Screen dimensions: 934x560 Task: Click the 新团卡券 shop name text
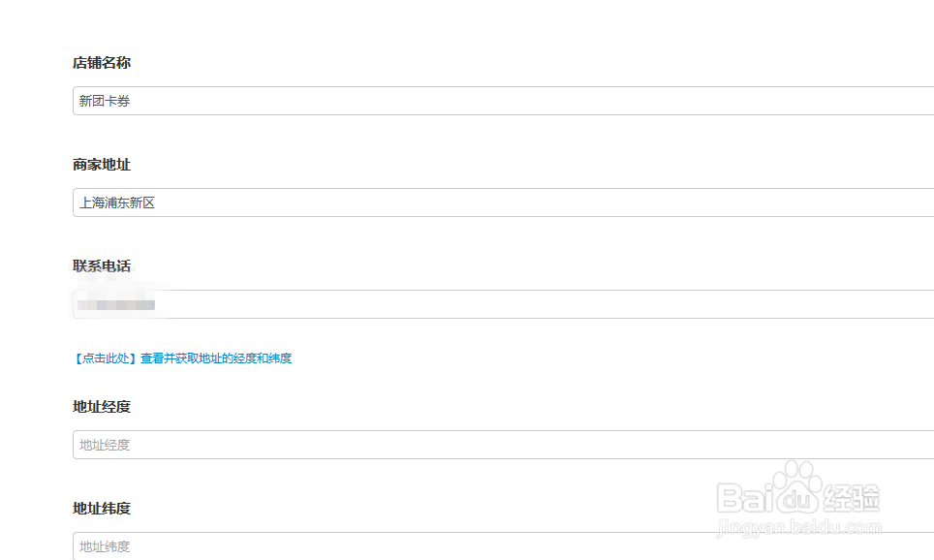(105, 101)
